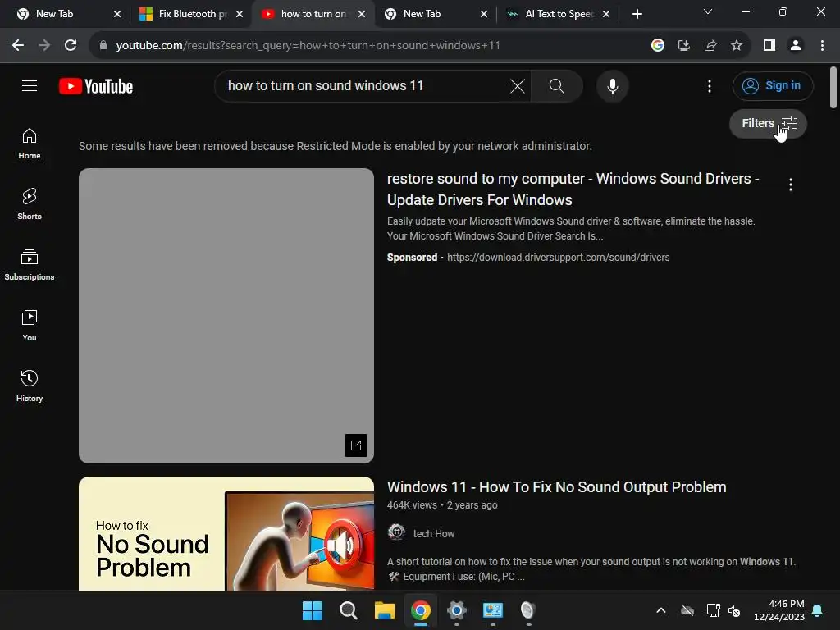
Task: Open Subscriptions in the sidebar
Action: pyautogui.click(x=30, y=265)
